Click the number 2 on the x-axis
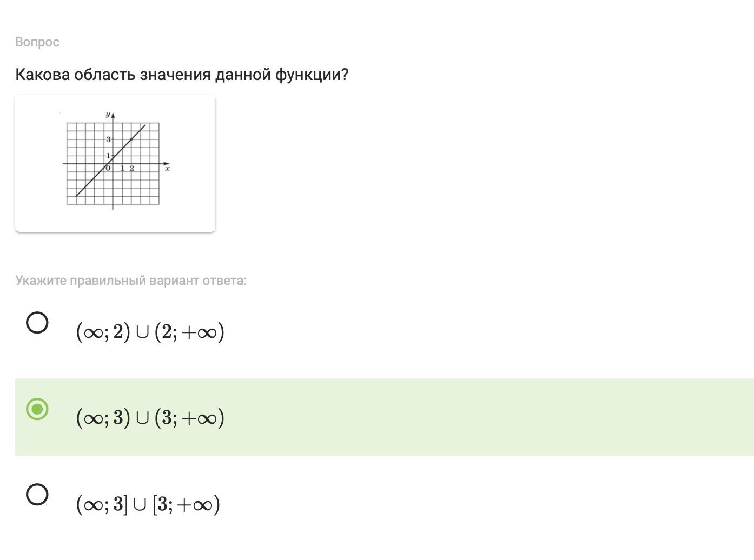 [x=131, y=168]
